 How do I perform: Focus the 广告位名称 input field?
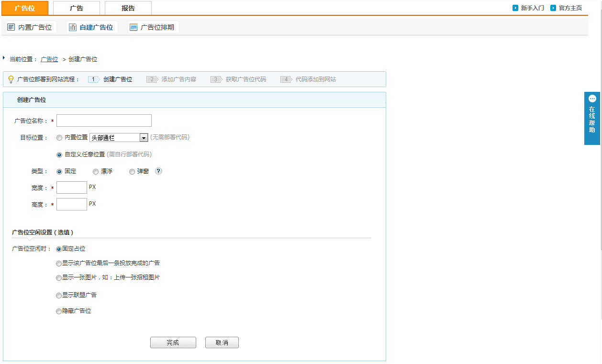tap(104, 121)
